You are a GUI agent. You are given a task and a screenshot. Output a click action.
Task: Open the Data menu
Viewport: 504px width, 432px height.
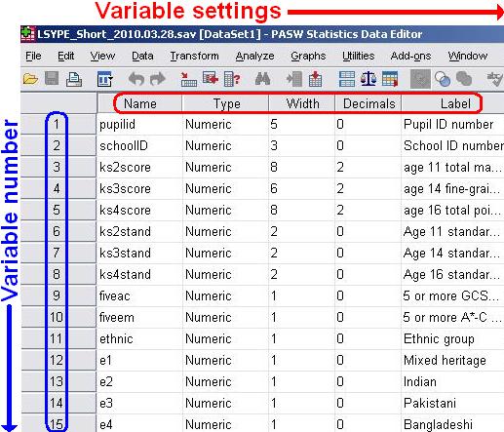(142, 56)
